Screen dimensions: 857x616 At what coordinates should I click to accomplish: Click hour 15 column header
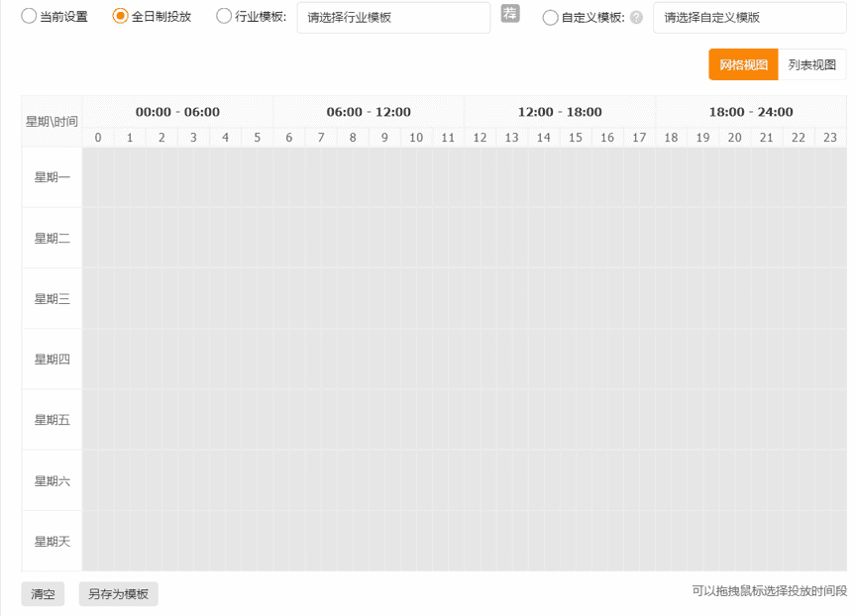pos(576,137)
